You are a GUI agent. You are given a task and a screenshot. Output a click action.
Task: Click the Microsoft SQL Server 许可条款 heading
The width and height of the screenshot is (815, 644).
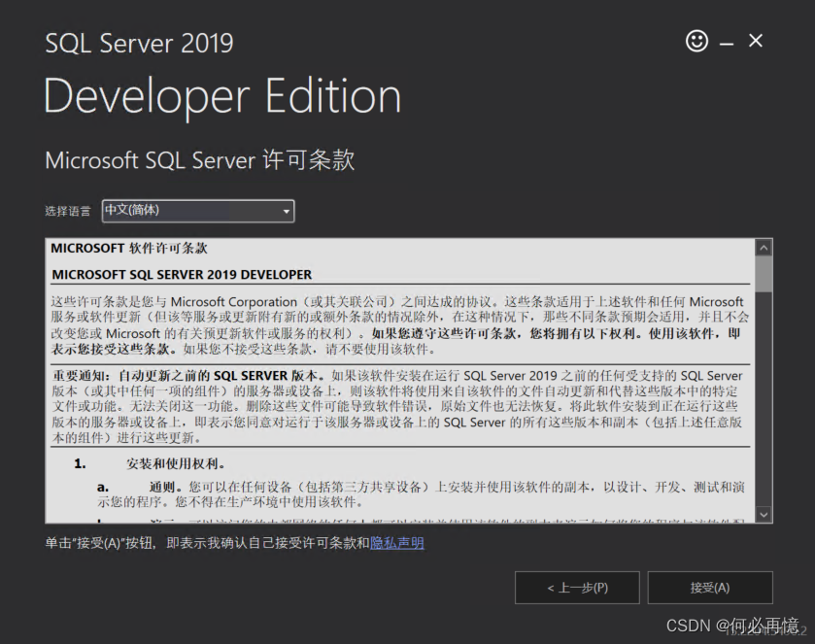tap(199, 160)
